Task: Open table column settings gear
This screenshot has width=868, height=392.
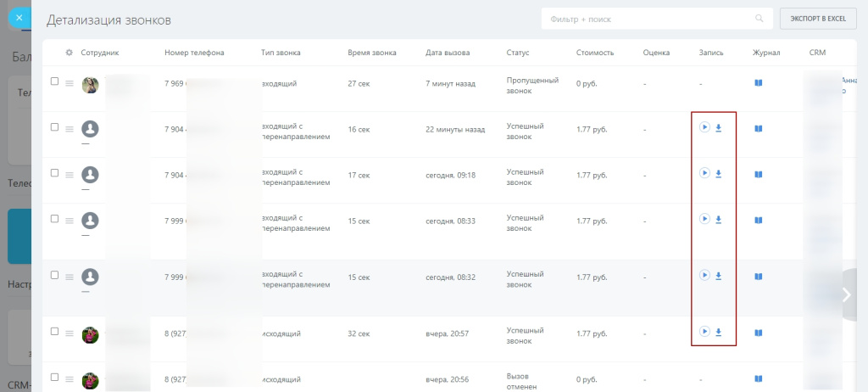Action: point(70,53)
